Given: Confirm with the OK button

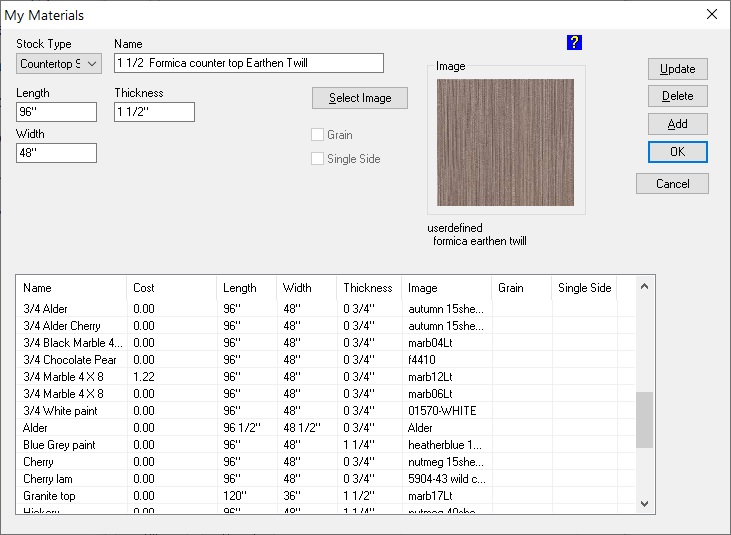Looking at the screenshot, I should (677, 152).
